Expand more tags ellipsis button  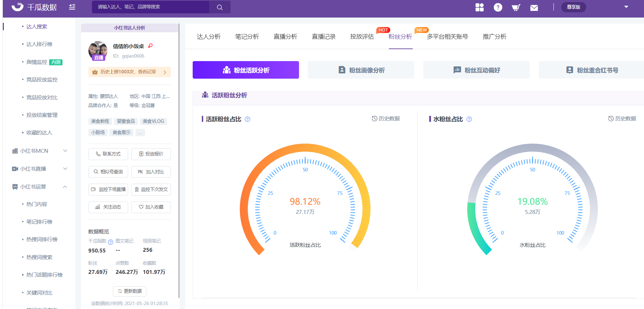140,132
